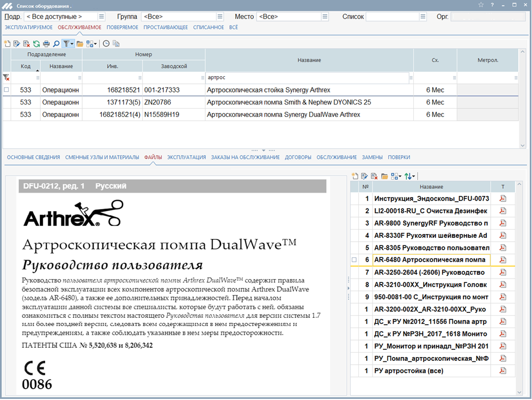Select row Артроскопическая помпа Smith & Nephew DYONICS 25
The image size is (532, 400).
[261, 102]
